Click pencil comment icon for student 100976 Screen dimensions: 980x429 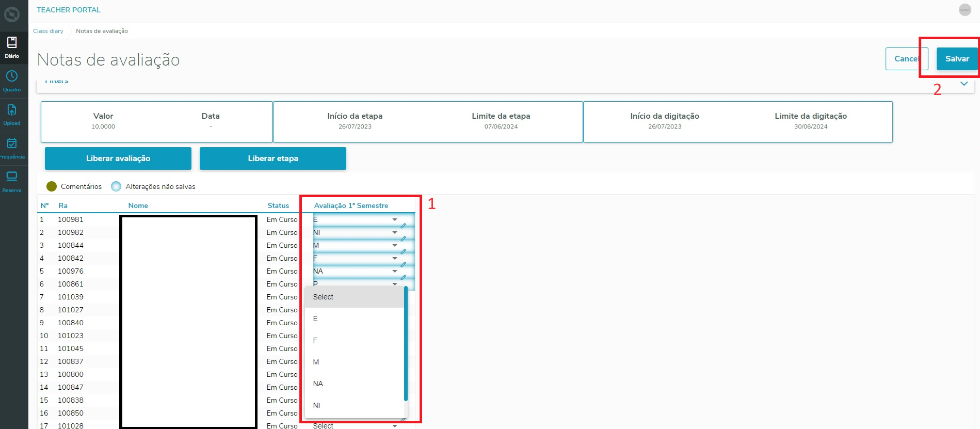[404, 277]
